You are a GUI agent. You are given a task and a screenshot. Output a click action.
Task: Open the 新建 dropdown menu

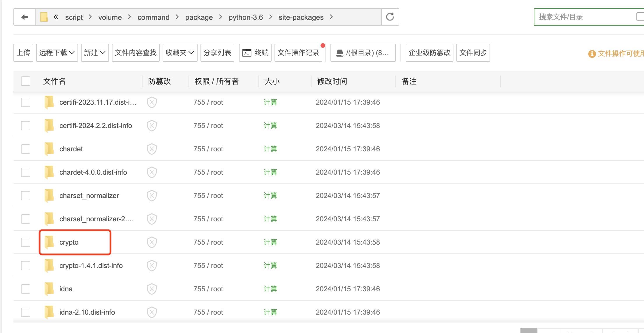click(95, 53)
